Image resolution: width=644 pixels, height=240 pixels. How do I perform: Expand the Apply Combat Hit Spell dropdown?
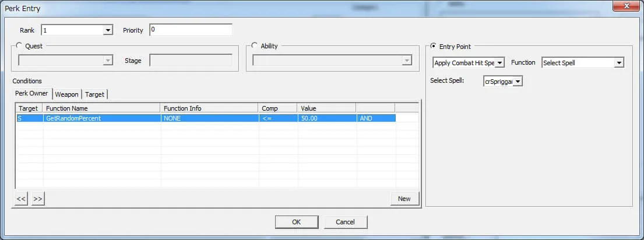tap(499, 63)
